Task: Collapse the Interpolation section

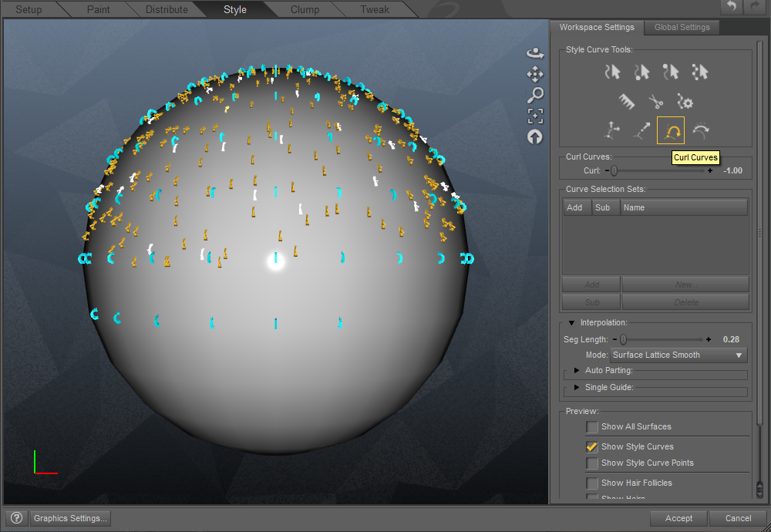Action: [571, 323]
